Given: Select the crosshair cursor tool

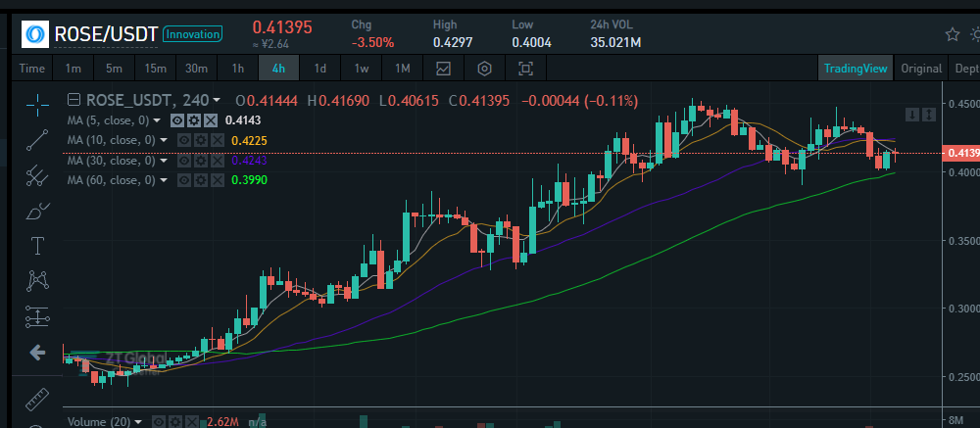Looking at the screenshot, I should pos(37,105).
